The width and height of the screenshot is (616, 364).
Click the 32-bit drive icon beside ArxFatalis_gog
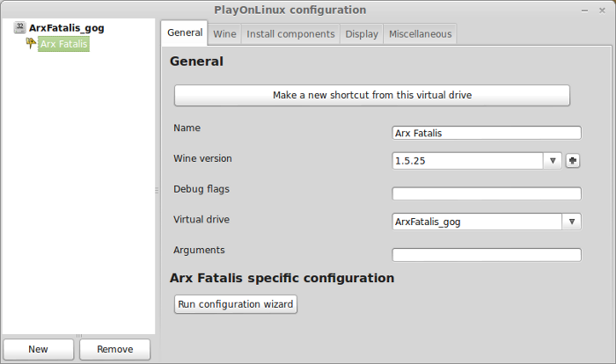coord(19,27)
